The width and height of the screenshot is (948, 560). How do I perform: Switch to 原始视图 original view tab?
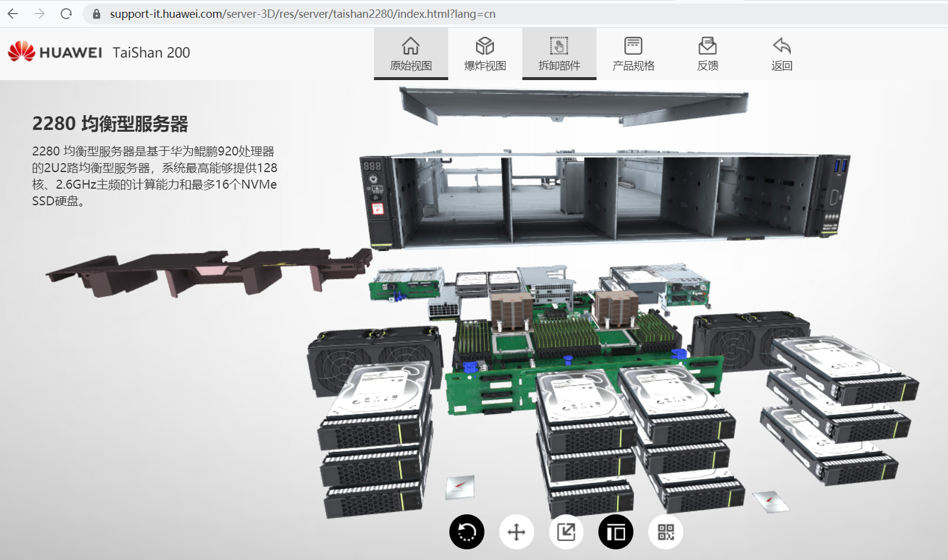point(411,53)
